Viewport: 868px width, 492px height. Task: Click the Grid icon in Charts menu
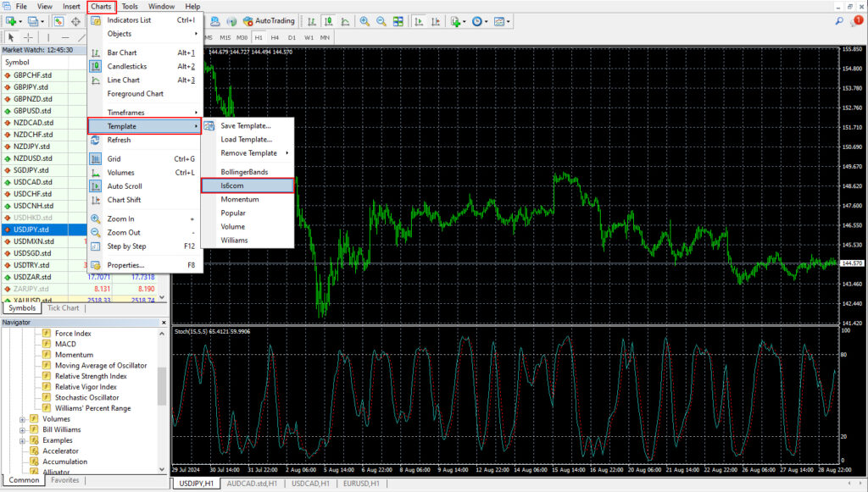coord(96,158)
